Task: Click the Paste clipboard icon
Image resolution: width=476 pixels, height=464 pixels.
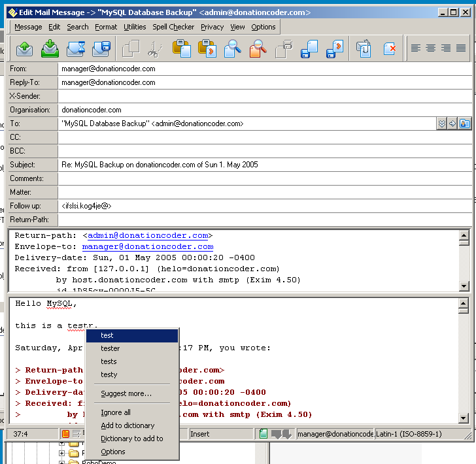Action: click(182, 48)
